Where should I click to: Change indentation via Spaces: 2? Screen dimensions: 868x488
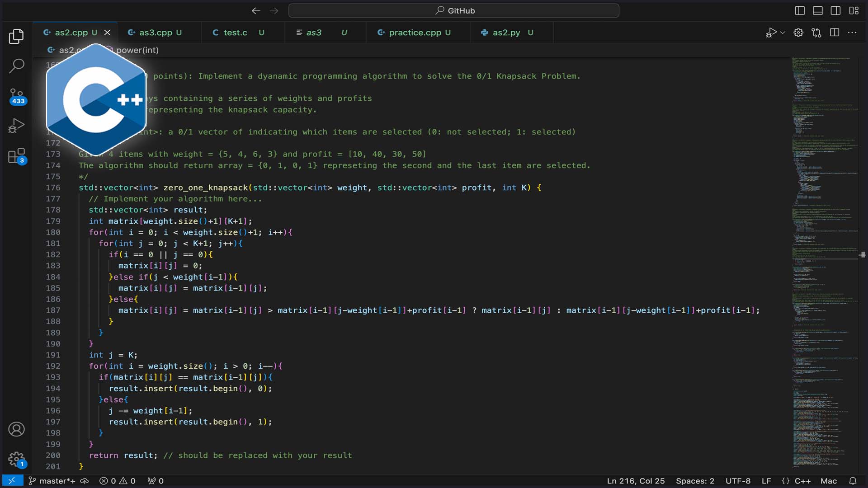[695, 481]
